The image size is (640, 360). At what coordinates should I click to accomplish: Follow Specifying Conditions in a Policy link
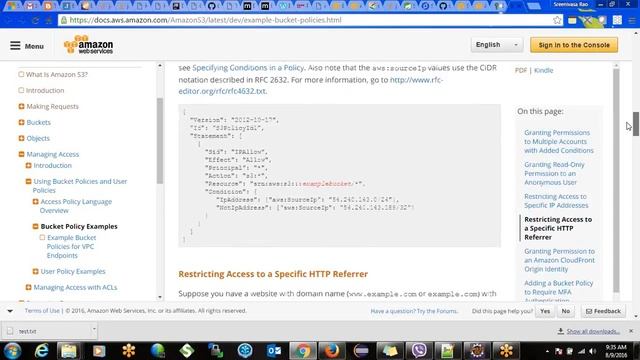click(x=248, y=68)
